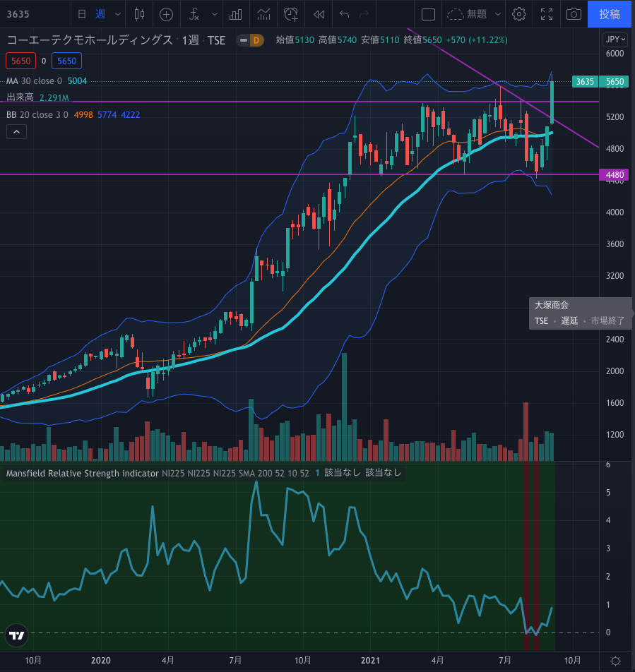Start bar replay with the rewind icon
The image size is (635, 672).
319,14
